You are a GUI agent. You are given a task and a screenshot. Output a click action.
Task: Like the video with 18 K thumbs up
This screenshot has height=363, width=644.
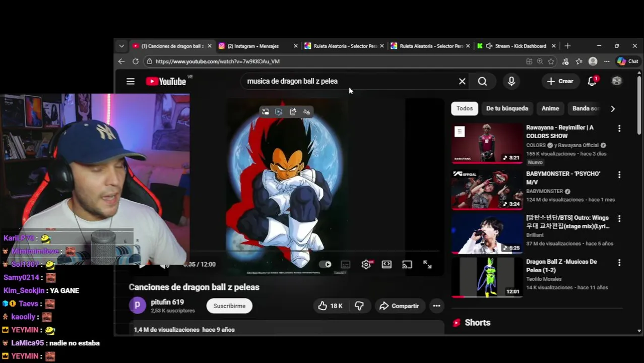(330, 306)
